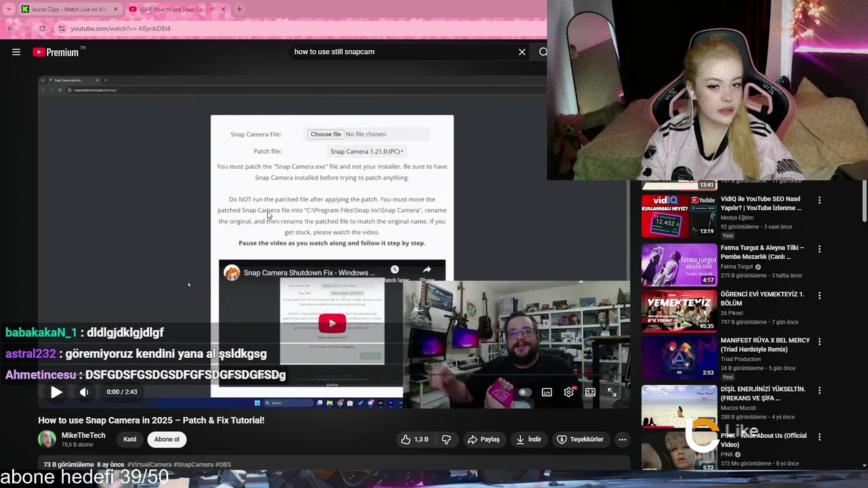Click the address bar URL
868x488 pixels.
click(121, 28)
